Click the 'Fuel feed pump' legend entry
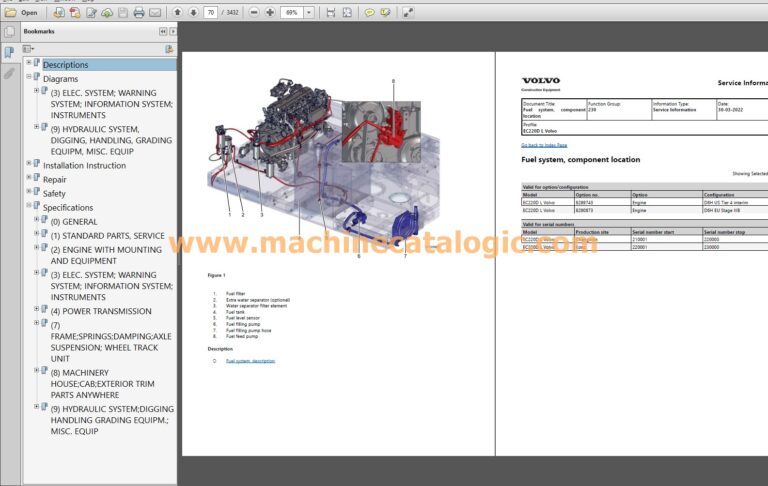This screenshot has height=486, width=768. (242, 337)
